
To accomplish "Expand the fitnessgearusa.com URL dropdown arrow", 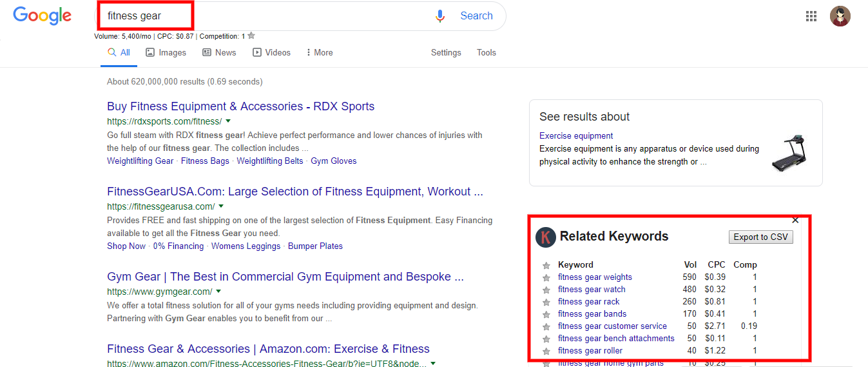I will 221,206.
